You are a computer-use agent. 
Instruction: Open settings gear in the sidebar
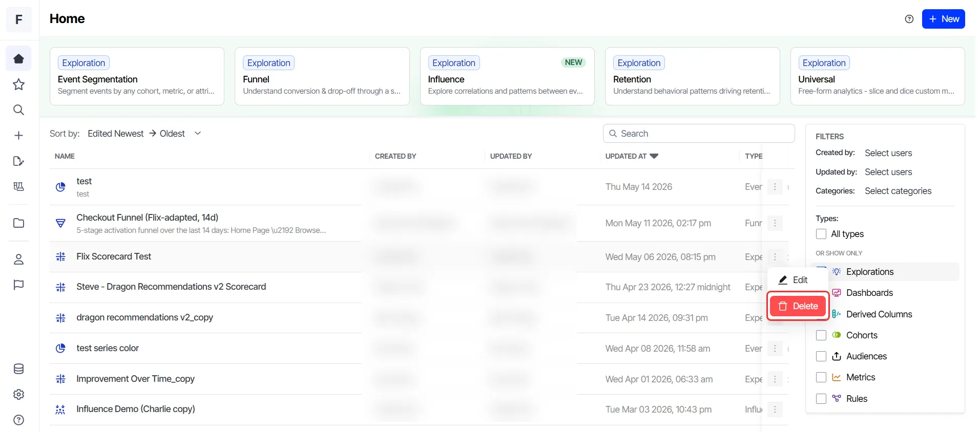tap(19, 395)
